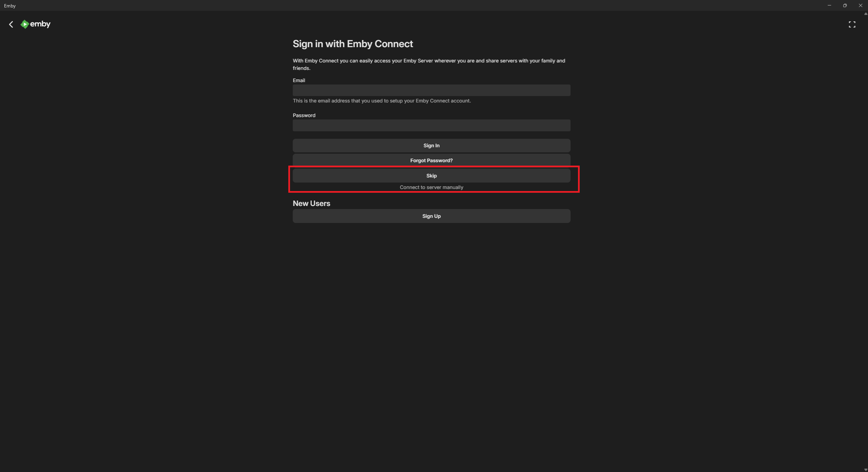This screenshot has width=868, height=472.
Task: Restore down the Emby window
Action: point(845,5)
